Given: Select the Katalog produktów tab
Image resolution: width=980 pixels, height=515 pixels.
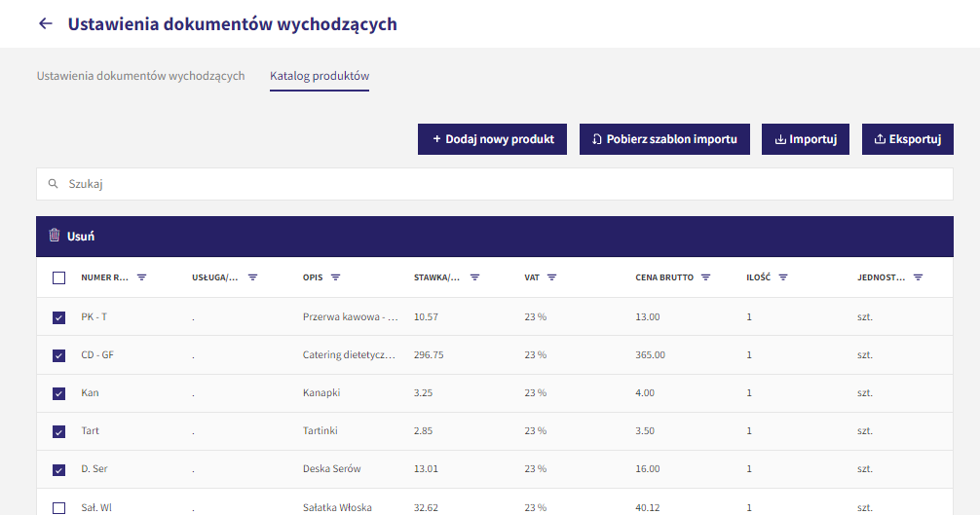Looking at the screenshot, I should click(320, 76).
